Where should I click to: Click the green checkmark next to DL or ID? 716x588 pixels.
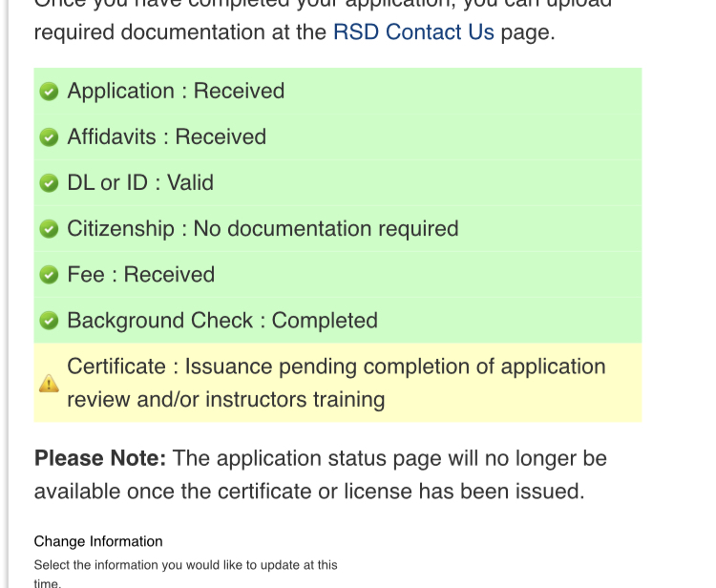49,183
